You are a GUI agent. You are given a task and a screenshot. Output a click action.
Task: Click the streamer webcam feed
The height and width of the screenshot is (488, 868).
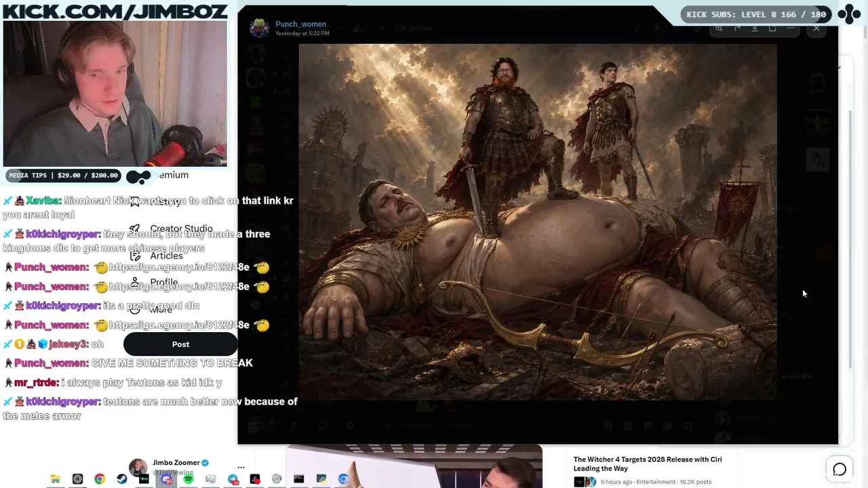click(115, 94)
